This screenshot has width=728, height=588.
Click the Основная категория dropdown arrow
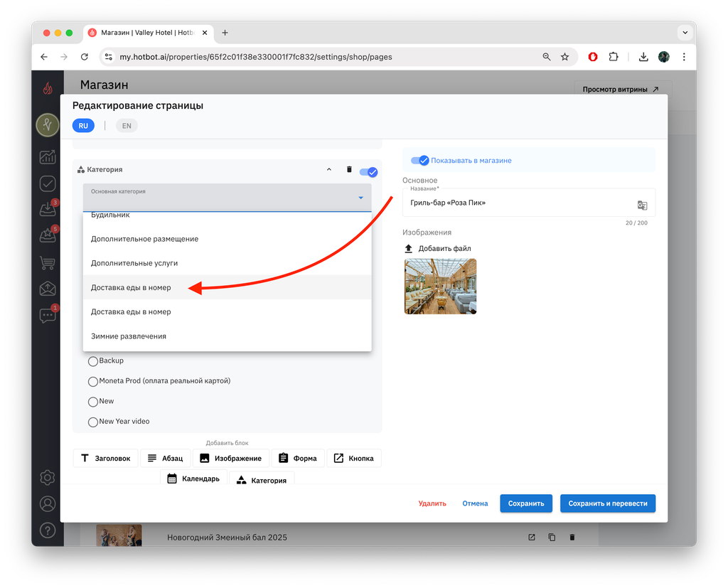click(x=360, y=198)
